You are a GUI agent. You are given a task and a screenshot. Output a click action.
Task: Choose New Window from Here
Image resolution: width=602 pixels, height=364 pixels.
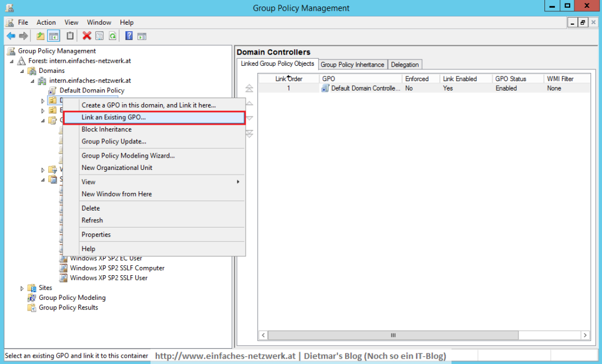point(154,194)
